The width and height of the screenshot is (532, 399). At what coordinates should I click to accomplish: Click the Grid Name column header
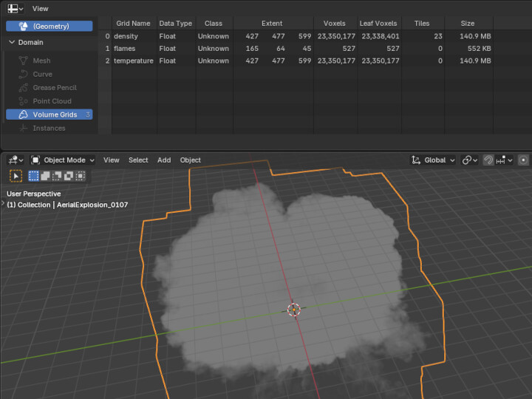tap(133, 23)
